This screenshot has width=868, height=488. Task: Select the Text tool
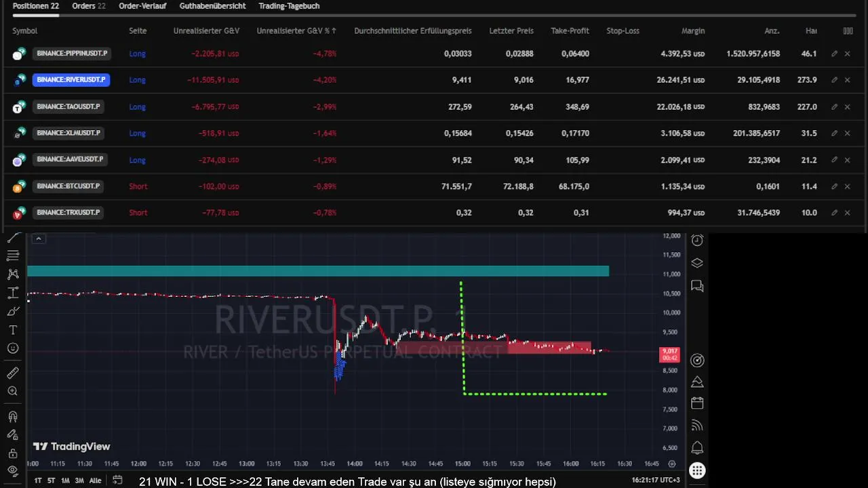12,330
